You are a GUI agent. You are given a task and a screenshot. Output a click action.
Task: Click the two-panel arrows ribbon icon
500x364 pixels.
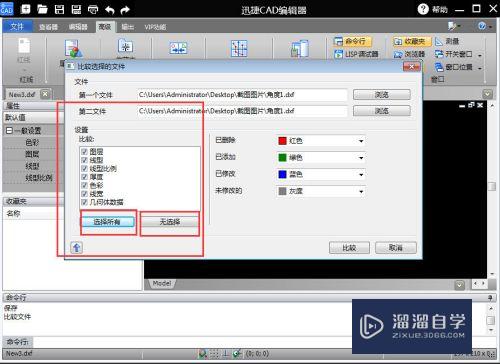click(x=178, y=49)
